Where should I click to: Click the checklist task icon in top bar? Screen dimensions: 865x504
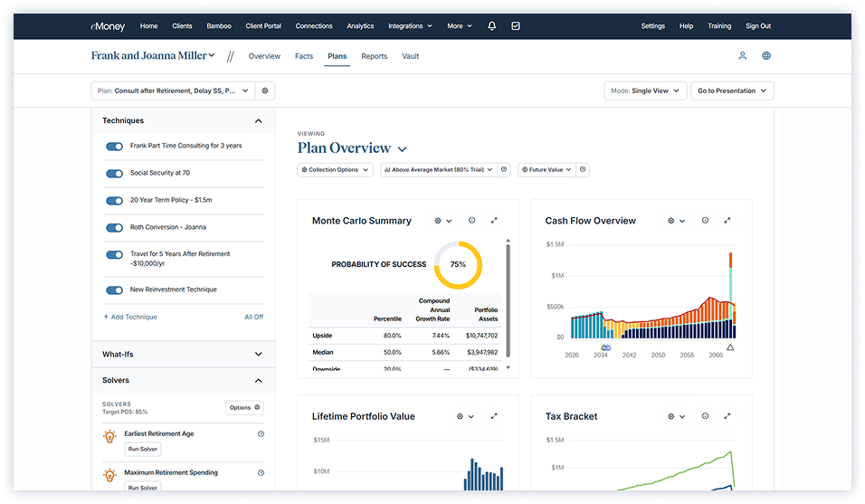(x=515, y=26)
